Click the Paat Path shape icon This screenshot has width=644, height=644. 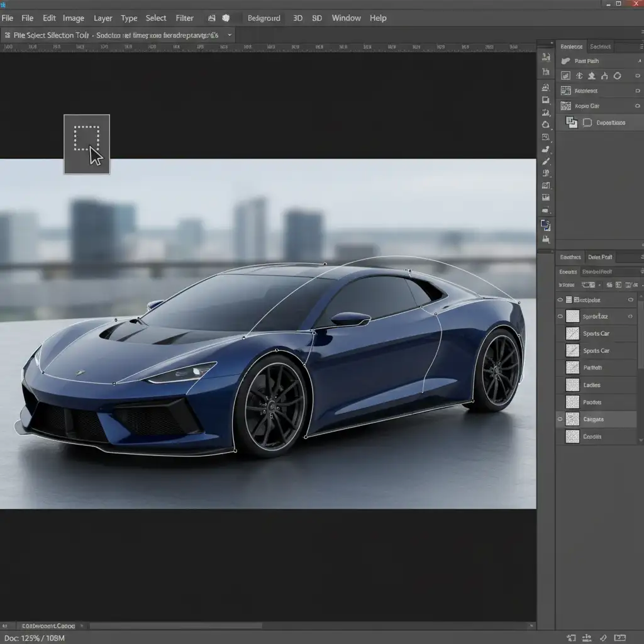(x=565, y=61)
